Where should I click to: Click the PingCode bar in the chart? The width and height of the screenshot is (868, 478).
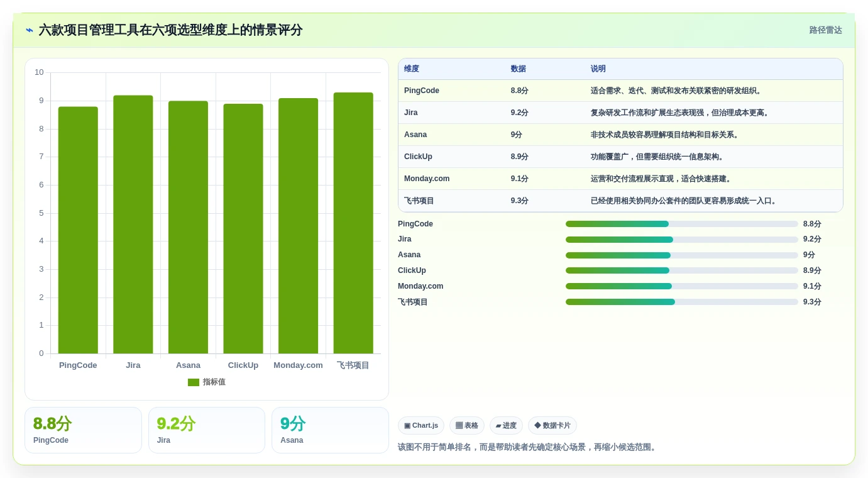(x=78, y=230)
